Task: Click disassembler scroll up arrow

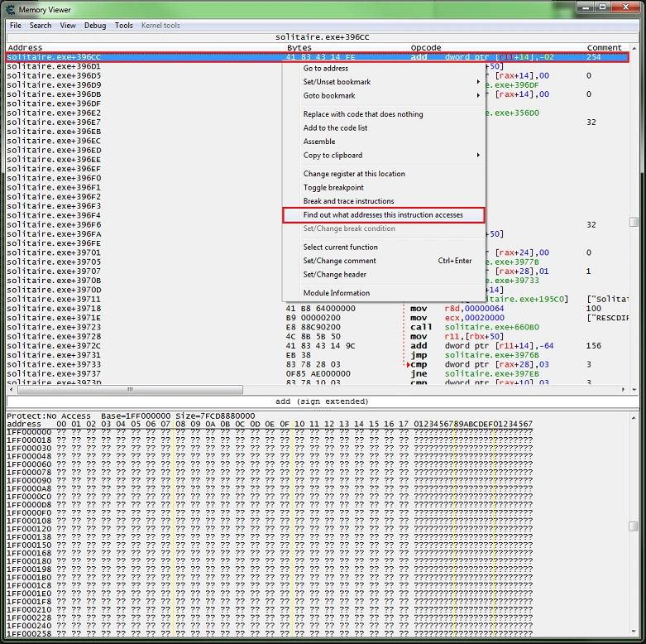Action: [634, 48]
